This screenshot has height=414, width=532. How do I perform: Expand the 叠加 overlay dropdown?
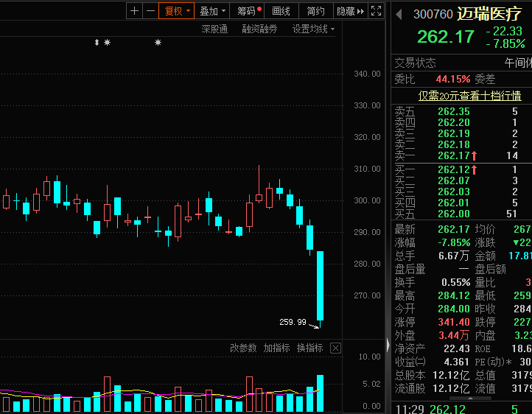213,11
